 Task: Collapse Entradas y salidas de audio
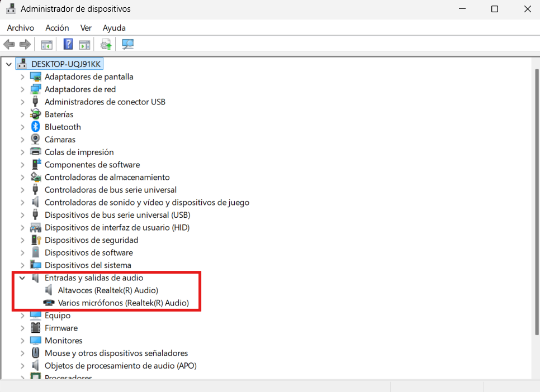pyautogui.click(x=22, y=278)
